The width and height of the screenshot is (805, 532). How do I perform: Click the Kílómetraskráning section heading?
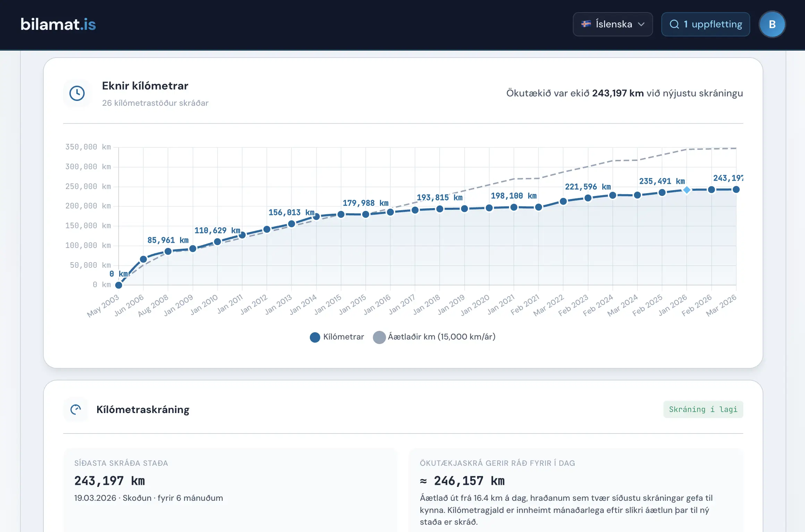[143, 410]
